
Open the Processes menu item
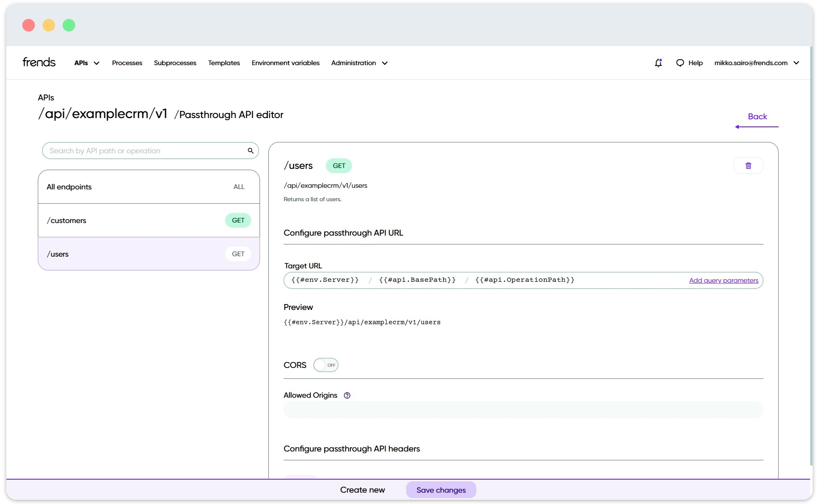point(127,63)
